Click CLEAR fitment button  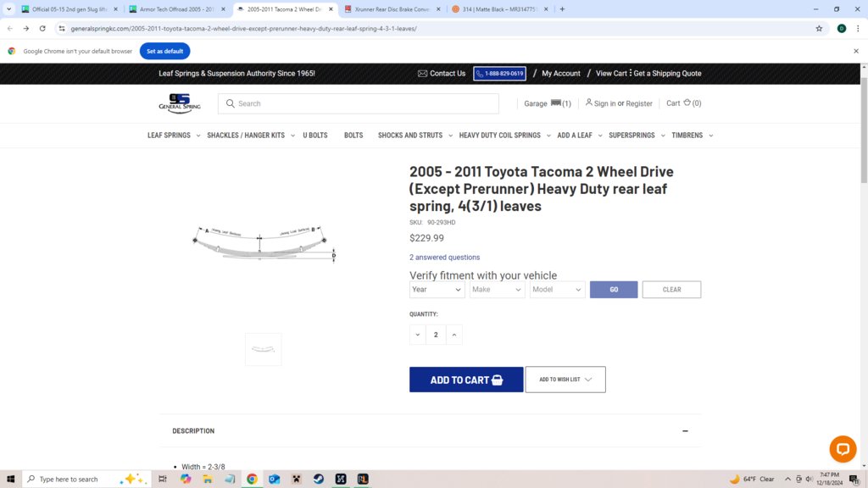pos(671,290)
